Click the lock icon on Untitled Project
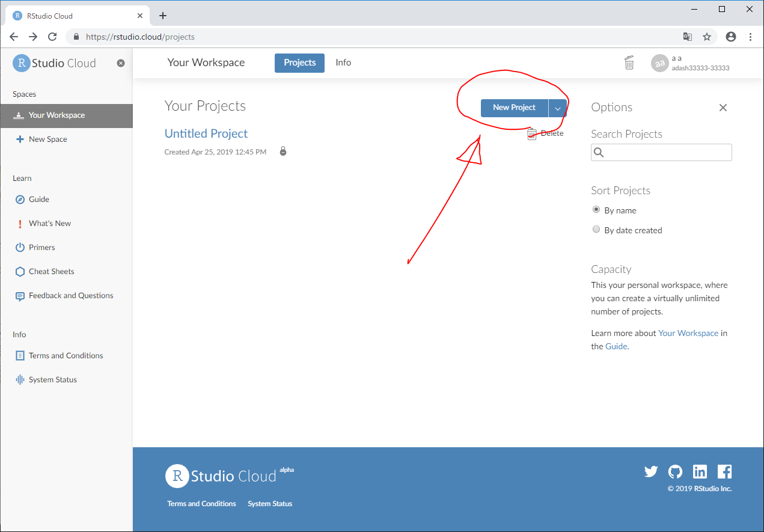The height and width of the screenshot is (532, 764). coord(283,151)
